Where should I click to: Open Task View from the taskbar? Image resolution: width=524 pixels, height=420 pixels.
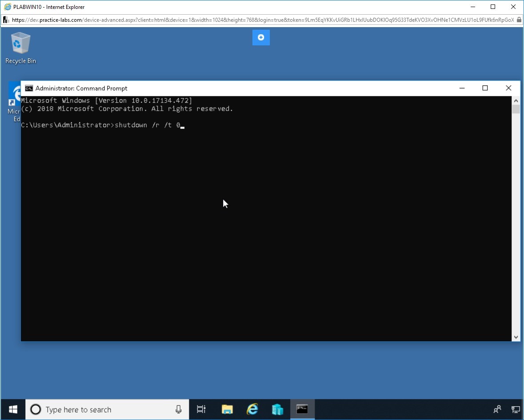pos(201,409)
